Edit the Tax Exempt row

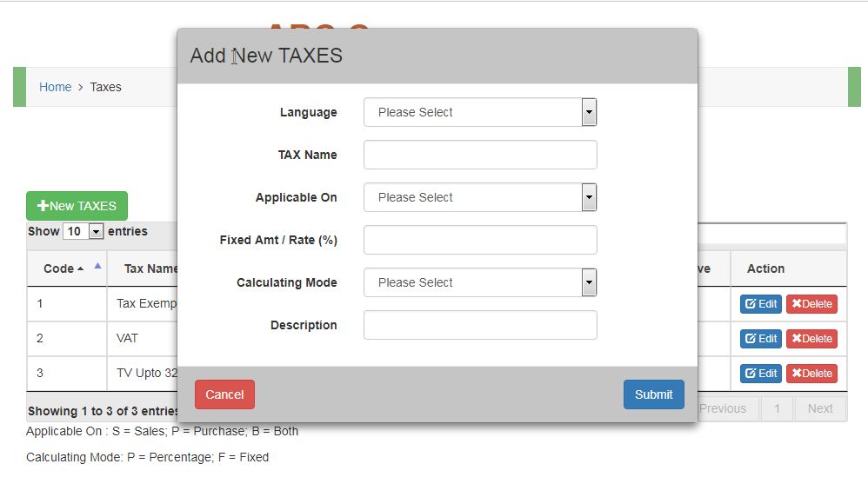tap(761, 304)
